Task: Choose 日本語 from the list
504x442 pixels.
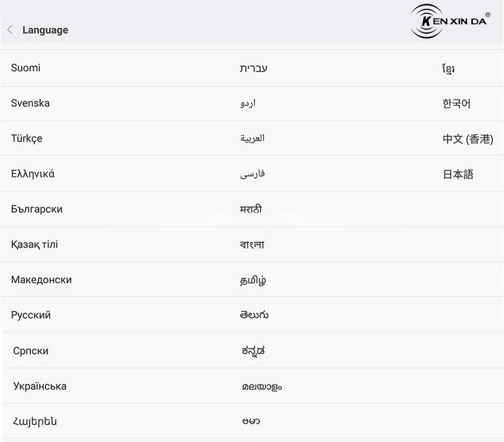Action: [x=458, y=174]
